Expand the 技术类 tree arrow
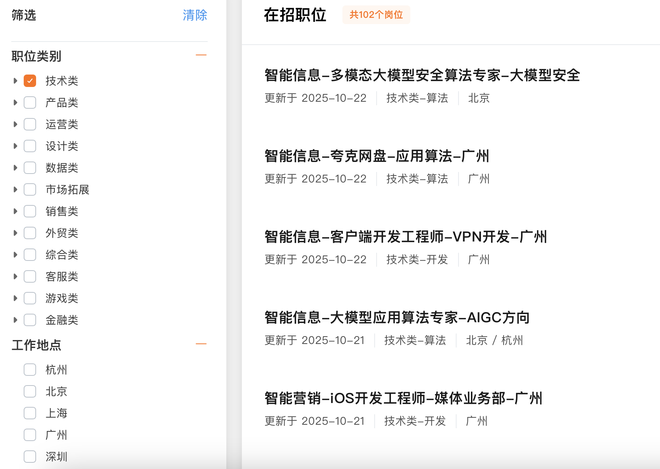The image size is (660, 469). (15, 81)
